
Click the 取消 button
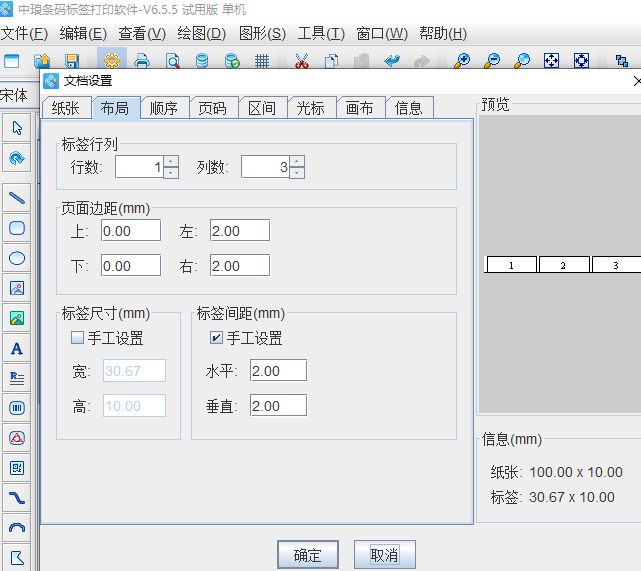384,555
